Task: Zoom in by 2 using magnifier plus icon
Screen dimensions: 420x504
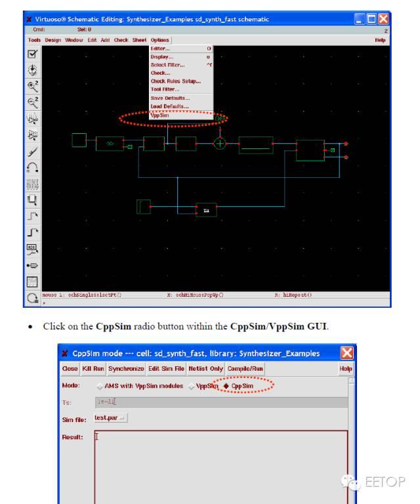Action: coord(32,86)
